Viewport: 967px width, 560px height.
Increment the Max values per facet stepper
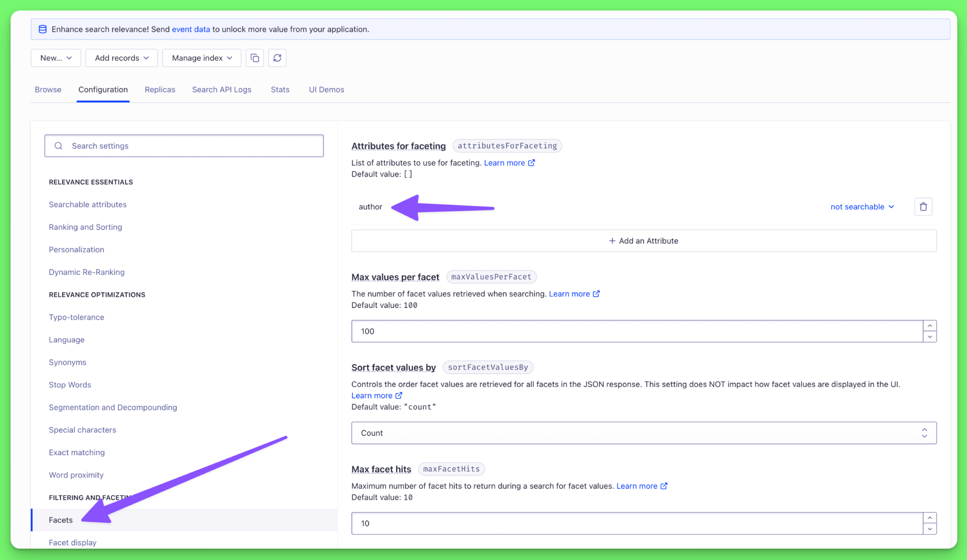point(929,326)
